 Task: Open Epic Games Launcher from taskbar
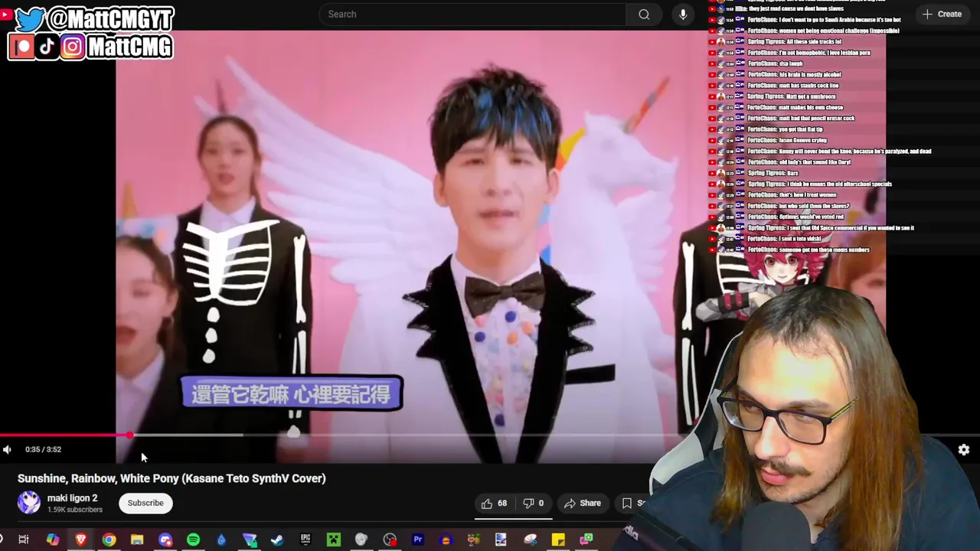(305, 540)
